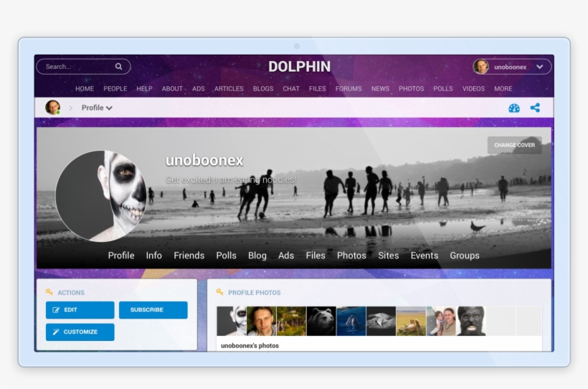This screenshot has width=588, height=389.
Task: Expand the MORE navigation menu
Action: pyautogui.click(x=503, y=88)
